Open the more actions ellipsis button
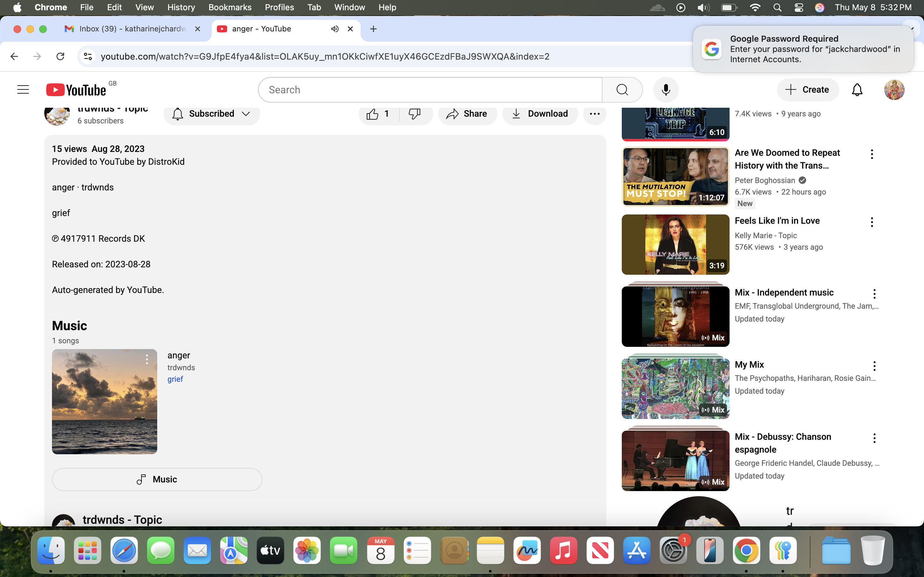The height and width of the screenshot is (577, 924). [595, 114]
